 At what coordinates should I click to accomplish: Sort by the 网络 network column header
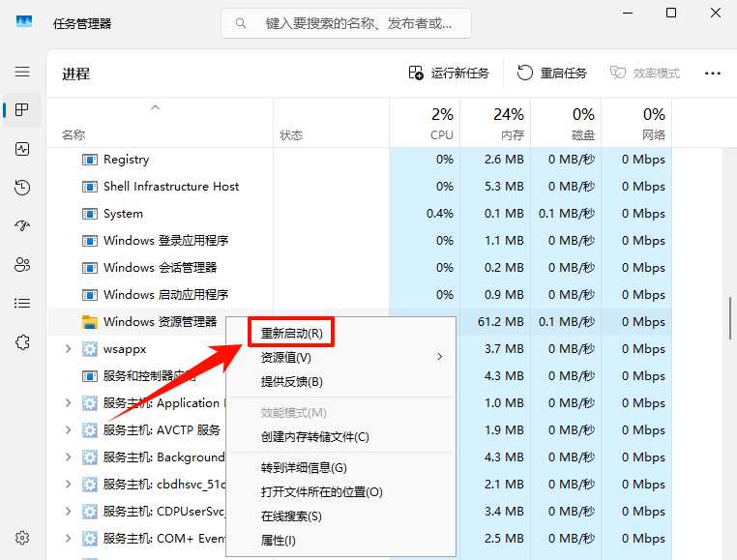(x=636, y=123)
